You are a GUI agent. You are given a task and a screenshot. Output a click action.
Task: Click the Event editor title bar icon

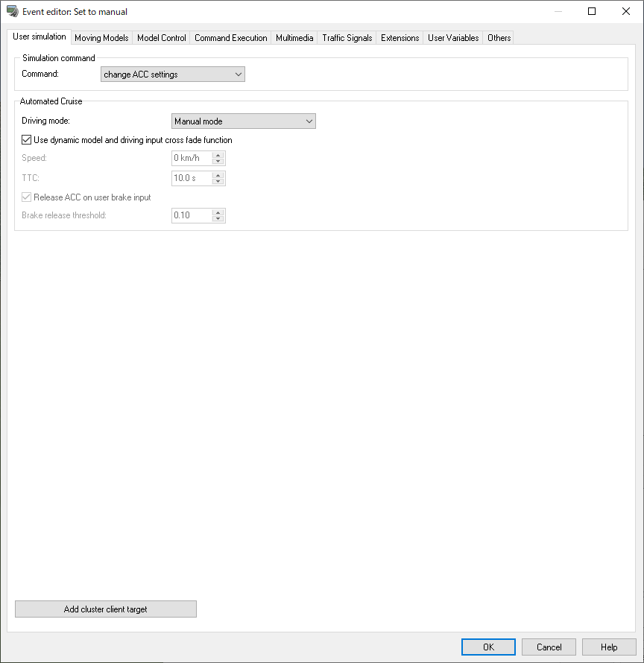pyautogui.click(x=12, y=11)
